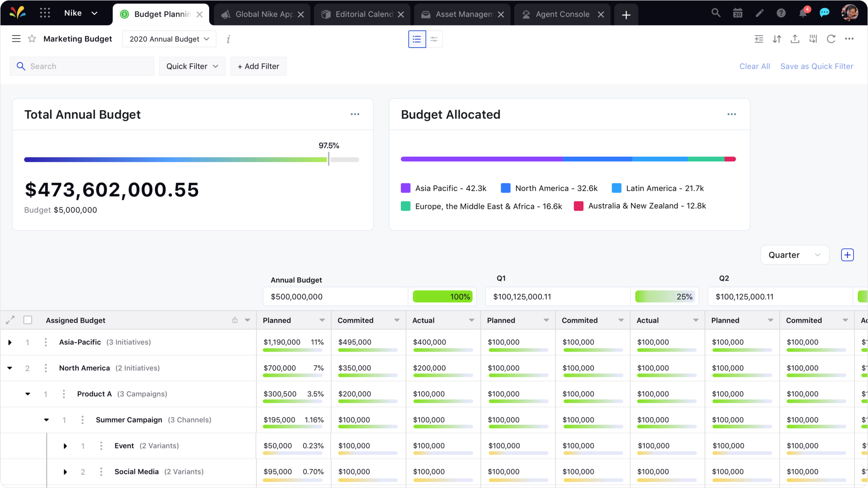
Task: Switch to the Global Nike App tab
Action: (262, 15)
